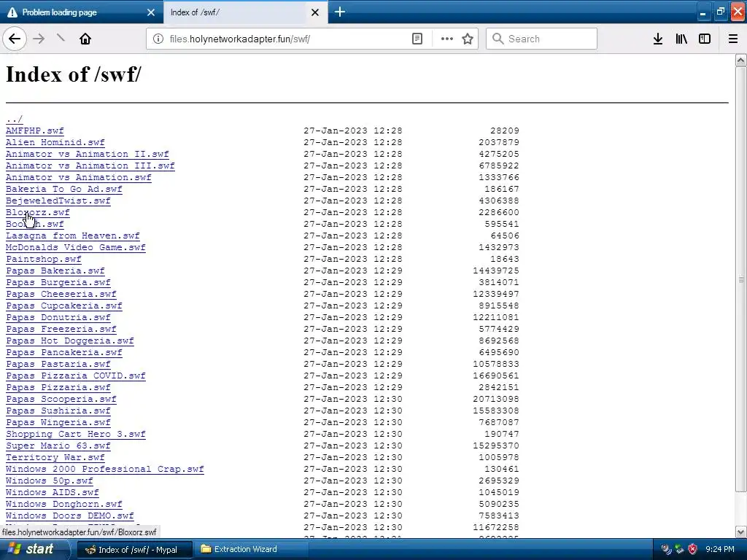Close the Problem loading page tab

pyautogui.click(x=151, y=12)
